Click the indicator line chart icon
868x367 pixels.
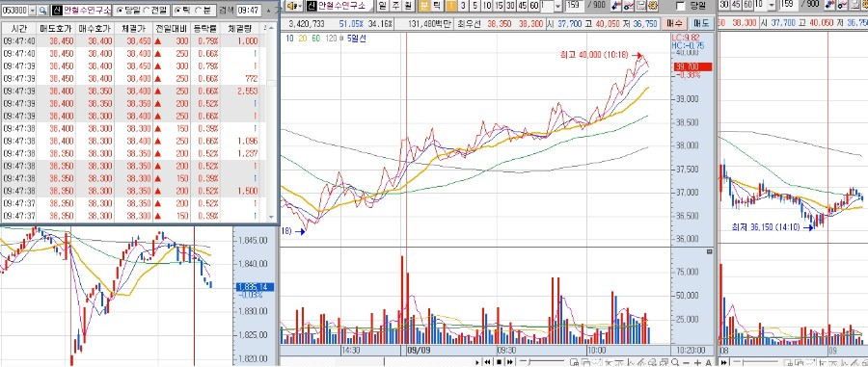628,6
